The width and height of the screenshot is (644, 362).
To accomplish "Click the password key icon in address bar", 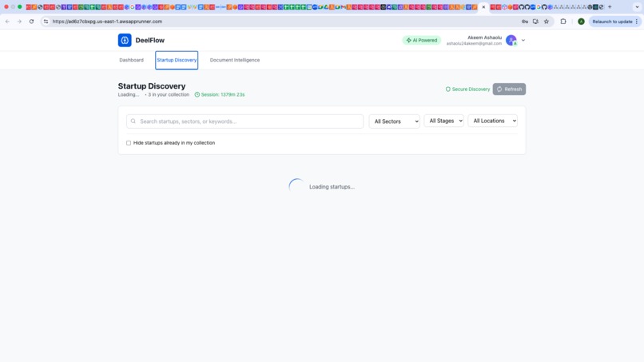I will (x=525, y=22).
